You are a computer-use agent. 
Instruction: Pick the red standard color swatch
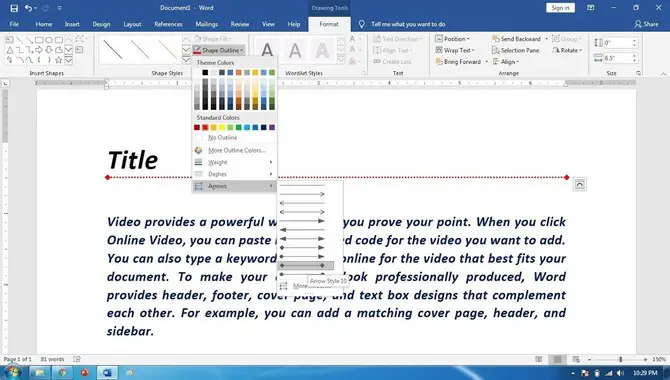point(205,127)
